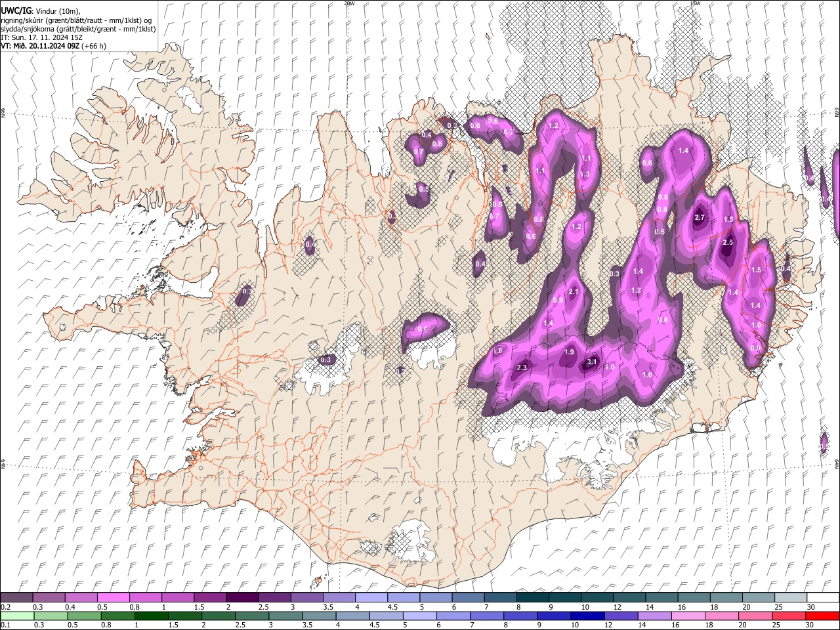Select the 'IT: Sun. 17. 11. 2024 15Z' line
Screen dimensions: 840x630
tap(42, 37)
